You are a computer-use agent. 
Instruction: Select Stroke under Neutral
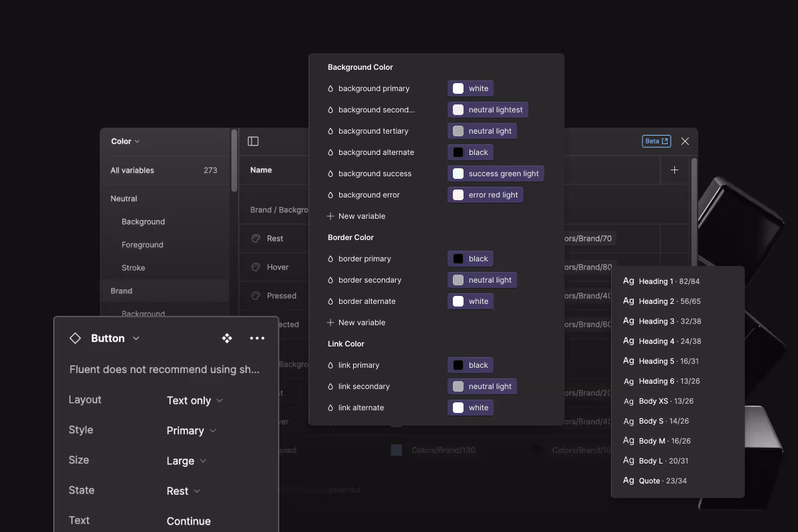pos(133,268)
